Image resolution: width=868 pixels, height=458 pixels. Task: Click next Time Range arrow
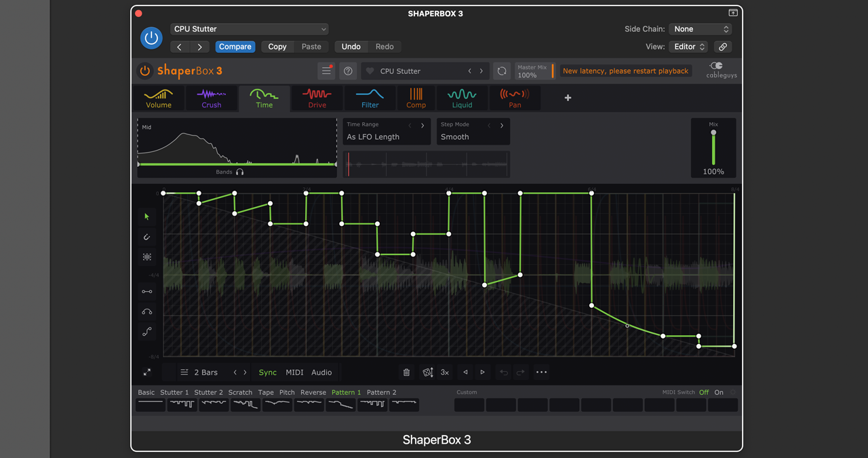[422, 126]
